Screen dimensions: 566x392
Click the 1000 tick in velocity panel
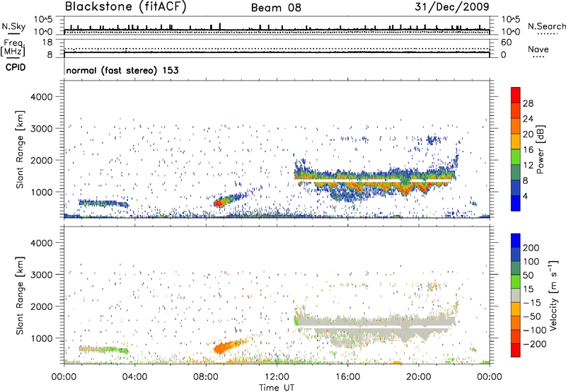click(x=42, y=338)
